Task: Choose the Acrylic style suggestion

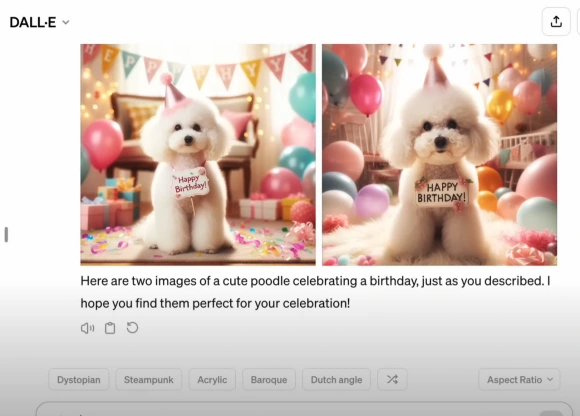Action: [212, 379]
